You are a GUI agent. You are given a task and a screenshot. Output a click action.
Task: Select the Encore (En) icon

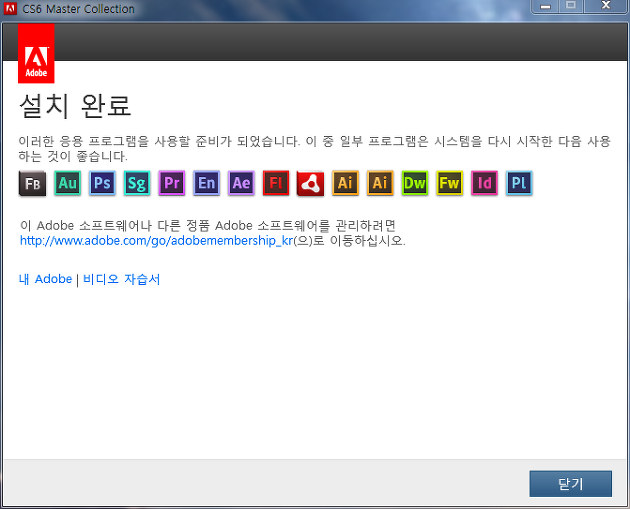pos(207,183)
